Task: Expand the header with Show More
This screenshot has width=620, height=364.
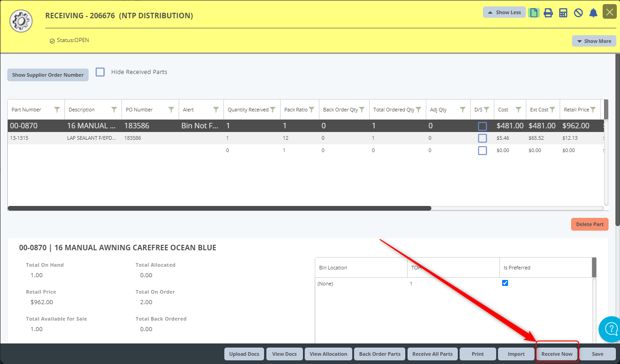Action: pyautogui.click(x=594, y=41)
